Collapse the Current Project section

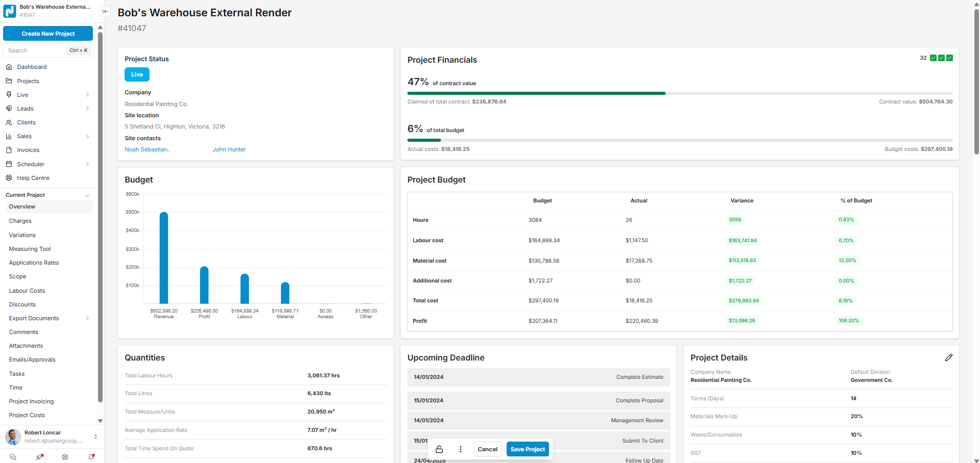[87, 195]
